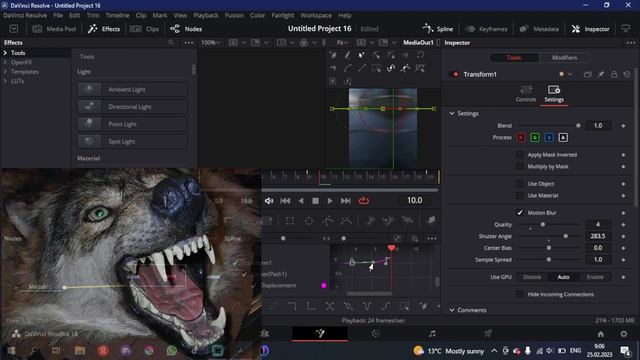Enable Multiply by Mask checkbox
This screenshot has width=640, height=360.
[x=520, y=167]
